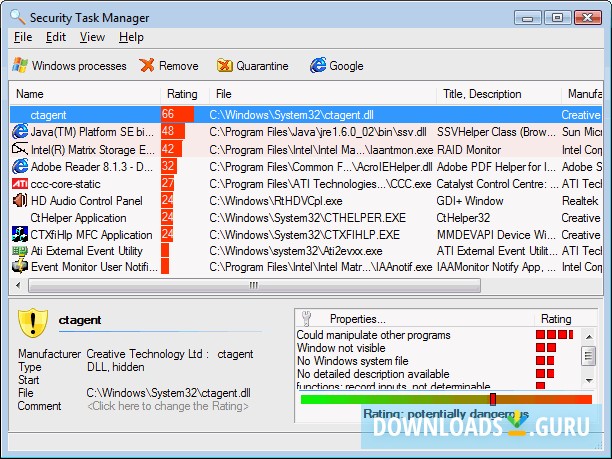Click the Java Platform rating bar 48
The width and height of the screenshot is (612, 459).
coord(173,131)
